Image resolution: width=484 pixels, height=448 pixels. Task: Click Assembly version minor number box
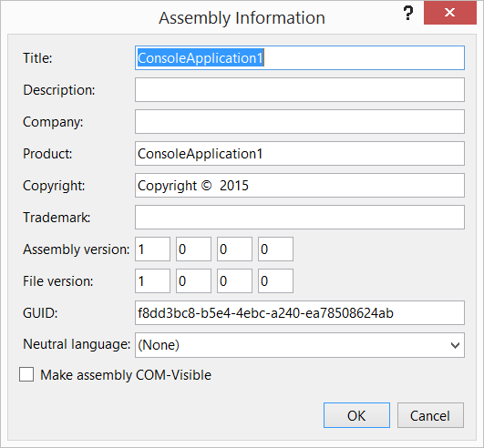point(193,249)
